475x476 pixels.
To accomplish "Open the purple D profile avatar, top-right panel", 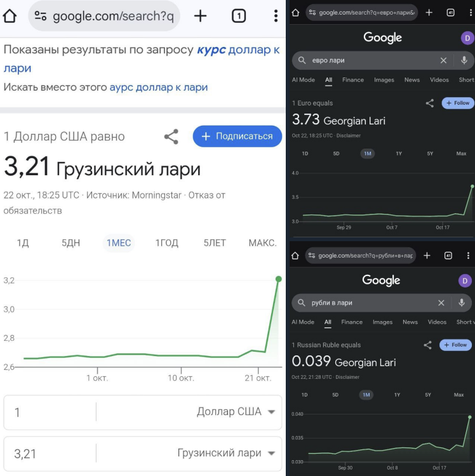I will pyautogui.click(x=467, y=38).
